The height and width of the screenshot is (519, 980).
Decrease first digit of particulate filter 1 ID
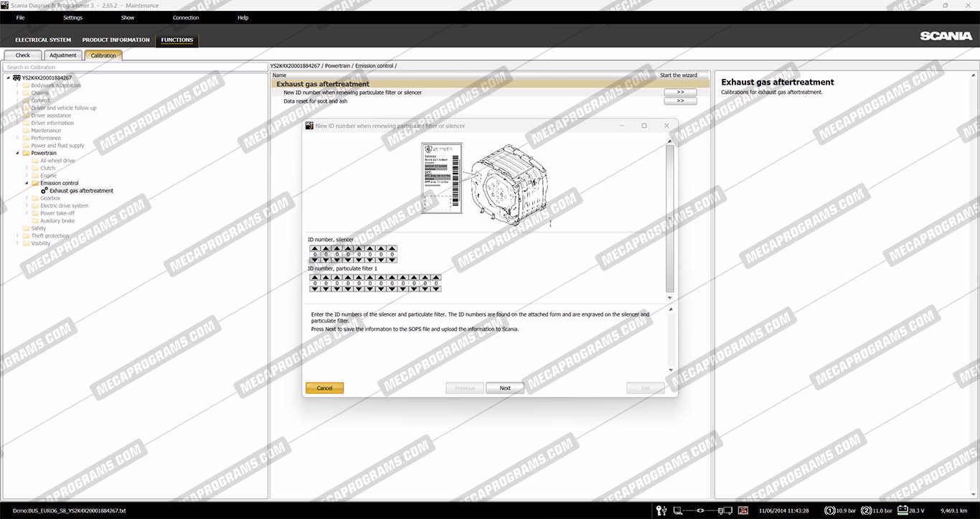tap(315, 289)
